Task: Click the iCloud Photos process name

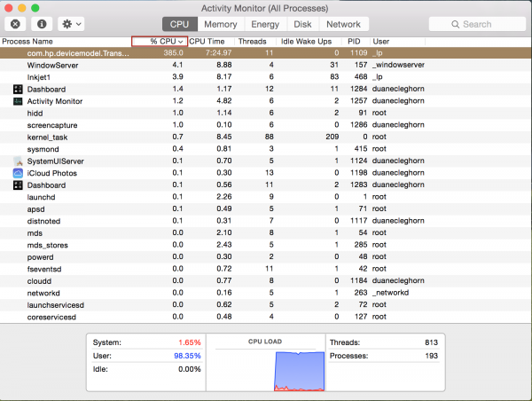Action: [52, 173]
